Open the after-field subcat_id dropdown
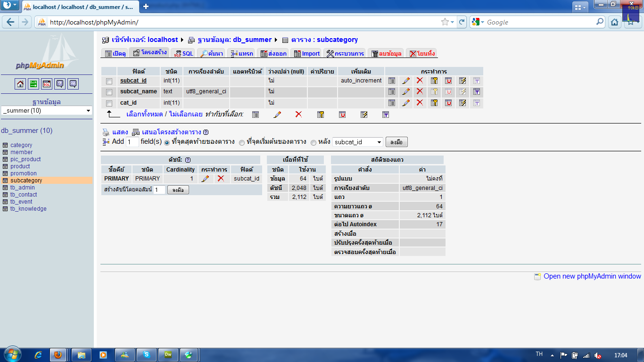644x362 pixels. pos(358,142)
